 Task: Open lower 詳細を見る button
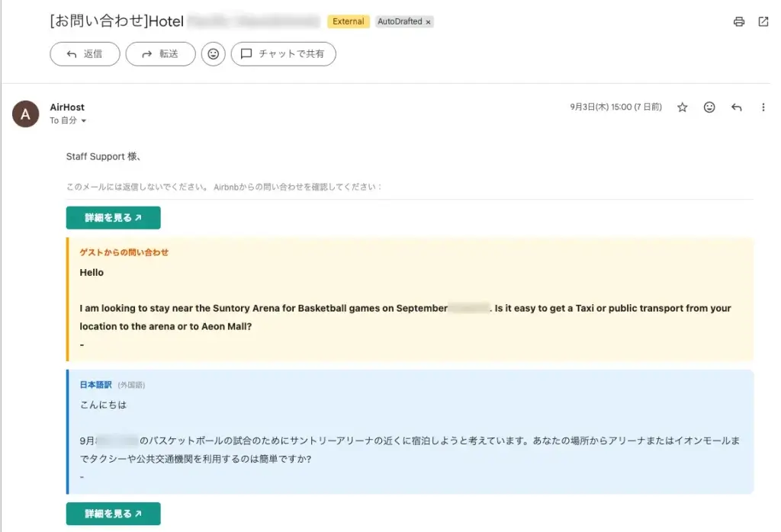tap(113, 514)
